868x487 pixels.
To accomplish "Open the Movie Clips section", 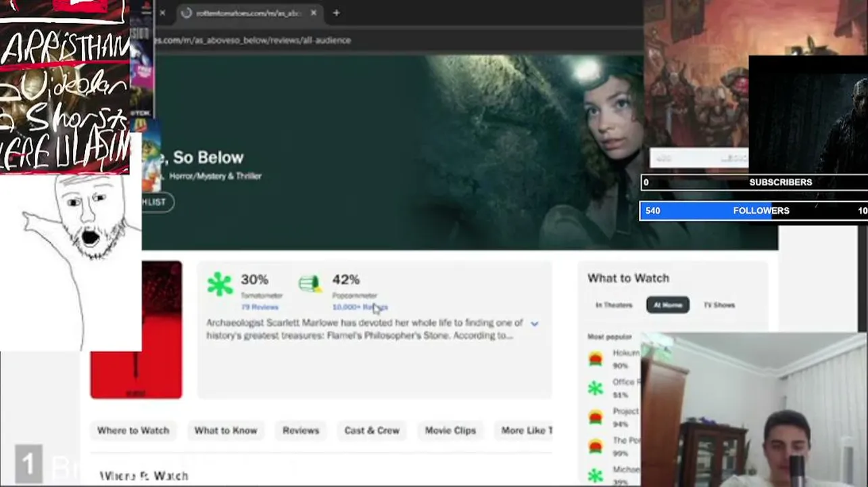I will pyautogui.click(x=450, y=430).
